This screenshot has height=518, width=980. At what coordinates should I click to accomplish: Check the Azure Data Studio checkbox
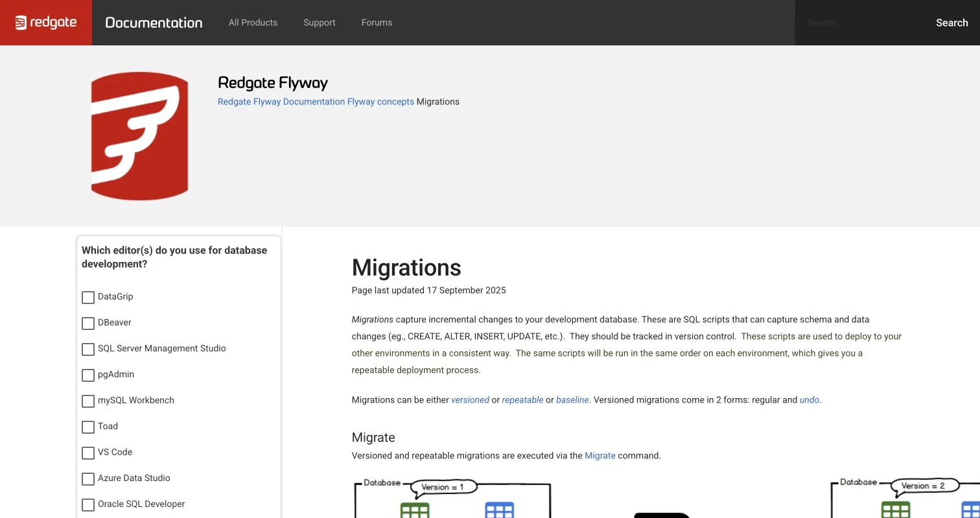(x=88, y=478)
